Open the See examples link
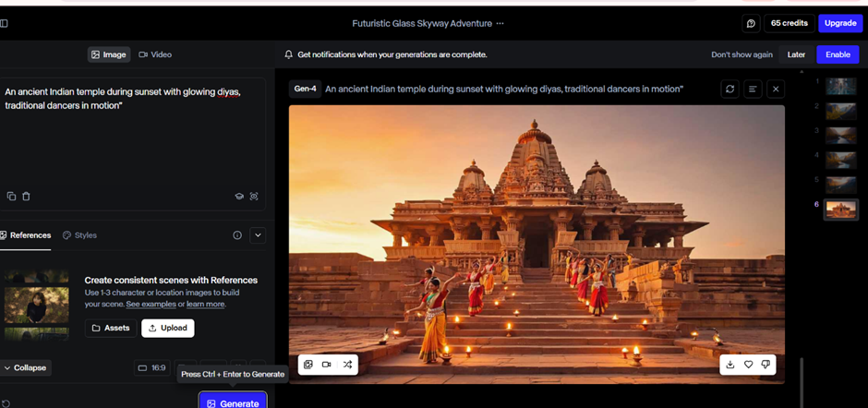The width and height of the screenshot is (868, 408). (x=151, y=304)
